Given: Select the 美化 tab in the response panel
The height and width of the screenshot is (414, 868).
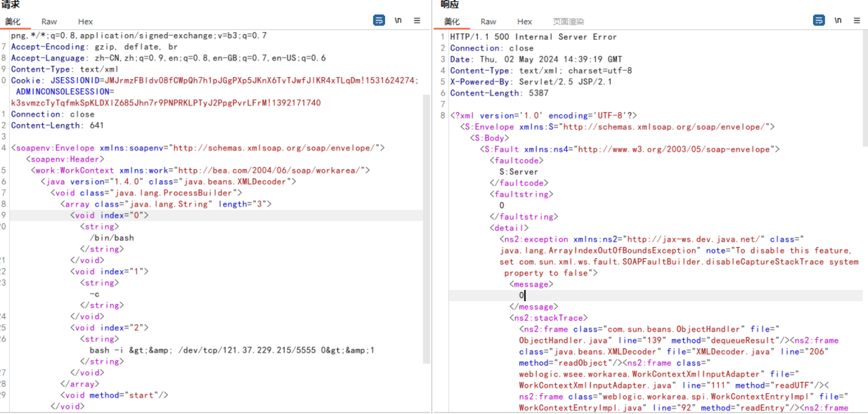Looking at the screenshot, I should click(x=452, y=21).
